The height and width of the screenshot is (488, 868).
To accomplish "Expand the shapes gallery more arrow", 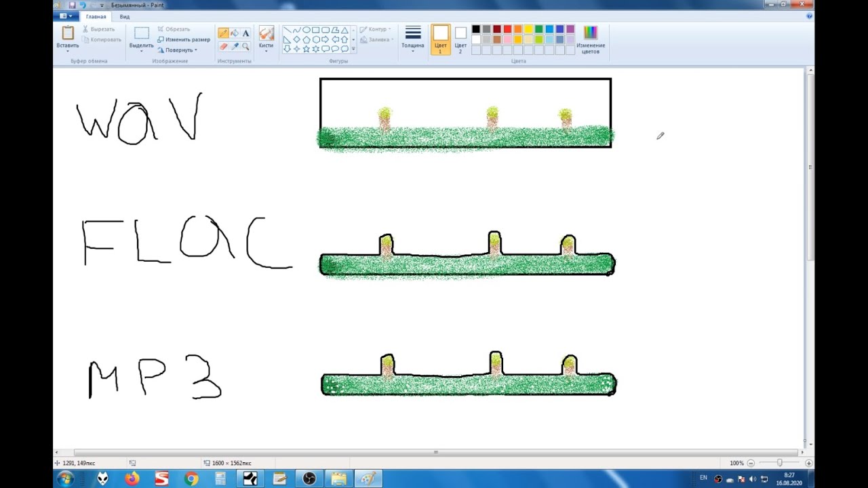I will pos(353,49).
